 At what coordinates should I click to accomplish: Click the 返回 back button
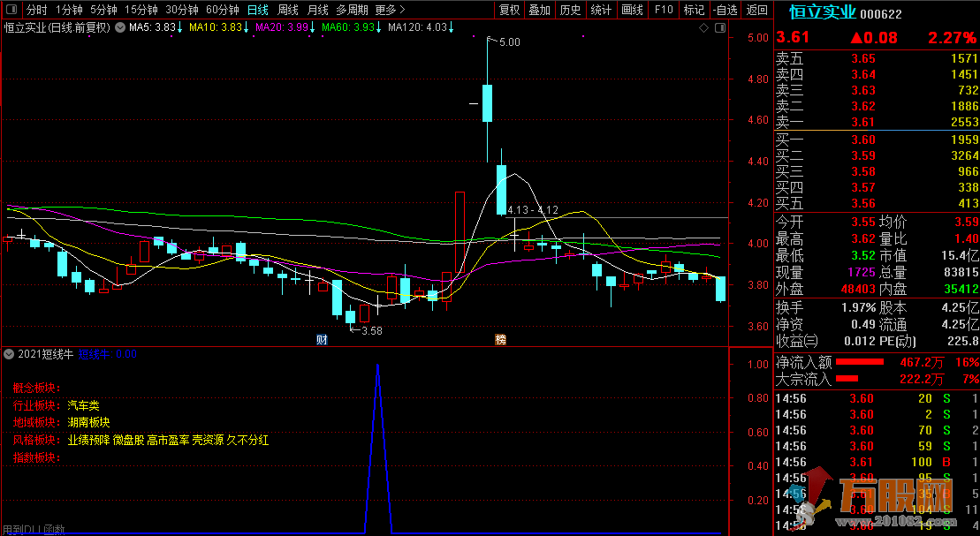point(757,11)
